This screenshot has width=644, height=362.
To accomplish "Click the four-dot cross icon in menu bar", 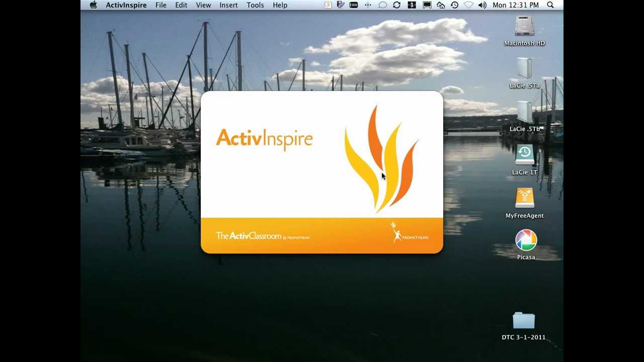I will point(368,5).
